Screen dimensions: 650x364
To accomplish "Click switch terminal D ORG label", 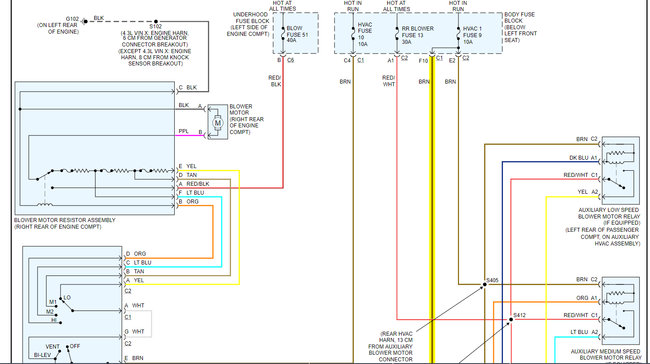I will point(136,254).
